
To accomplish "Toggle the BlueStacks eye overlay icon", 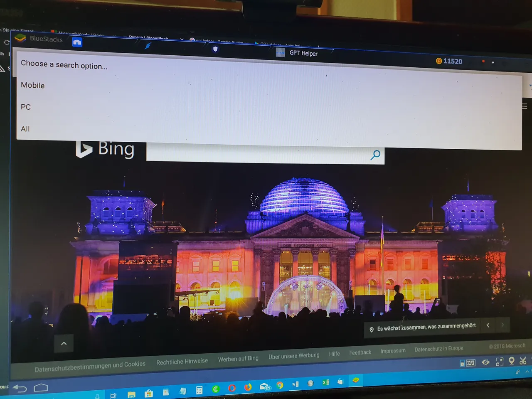I will pos(485,362).
